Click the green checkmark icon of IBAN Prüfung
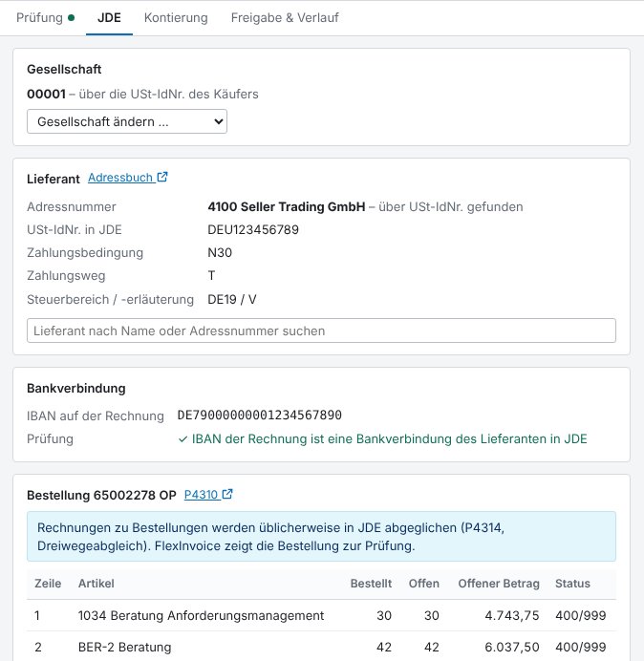The width and height of the screenshot is (644, 661). point(182,439)
